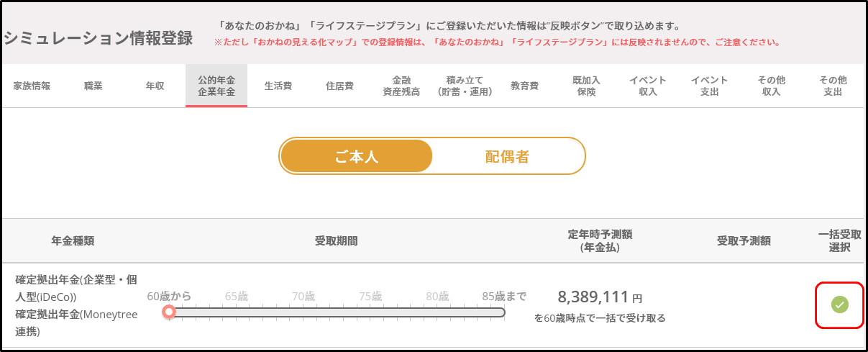Screen dimensions: 868x352
Task: Open the イベント支出 tab
Action: point(709,86)
